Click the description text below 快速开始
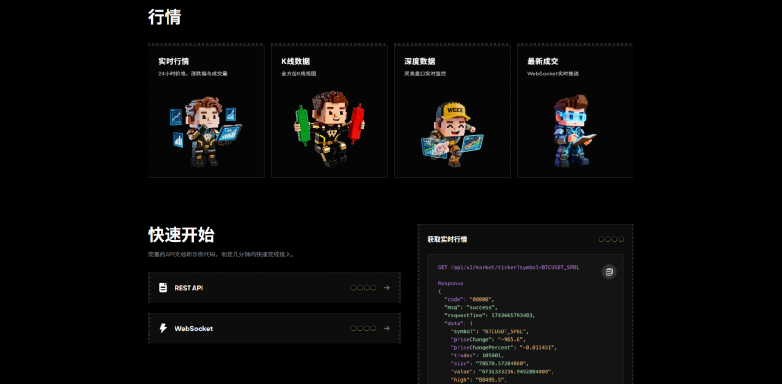This screenshot has height=384, width=782. coord(221,254)
